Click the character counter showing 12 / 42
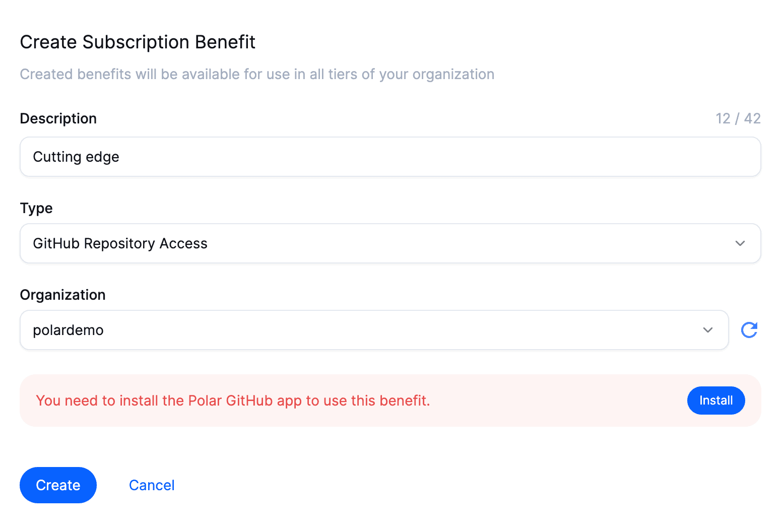This screenshot has width=784, height=532. pyautogui.click(x=738, y=118)
